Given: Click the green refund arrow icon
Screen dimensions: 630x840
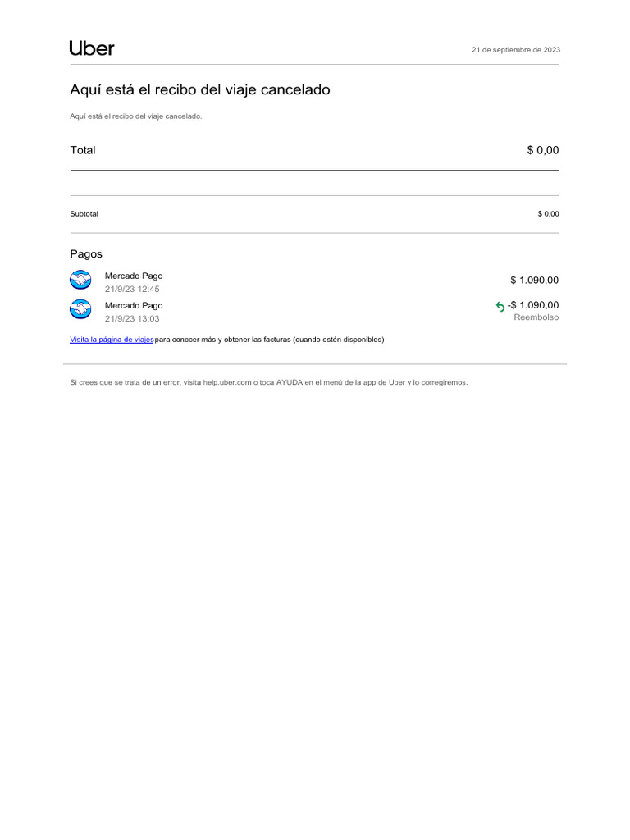Looking at the screenshot, I should point(500,307).
